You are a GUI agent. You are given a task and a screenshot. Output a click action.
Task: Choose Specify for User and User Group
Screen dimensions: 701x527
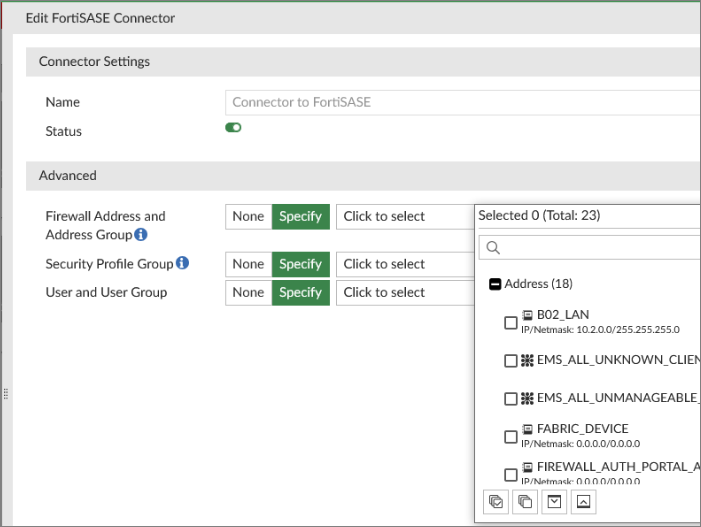pyautogui.click(x=300, y=293)
